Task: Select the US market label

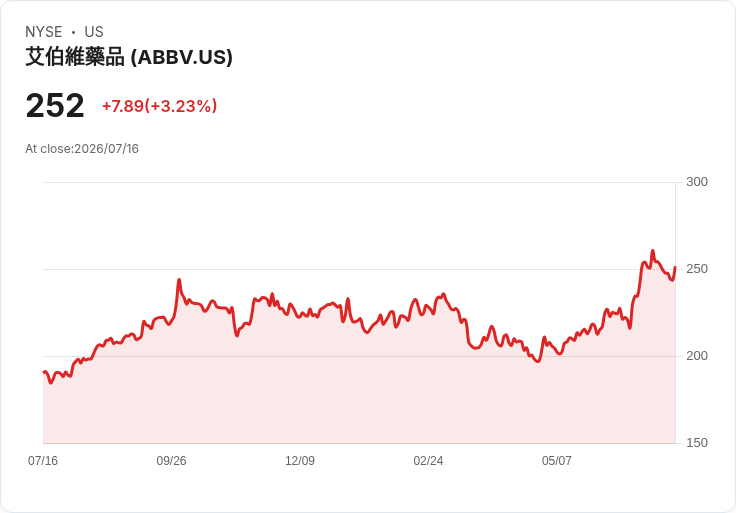Action: coord(94,32)
